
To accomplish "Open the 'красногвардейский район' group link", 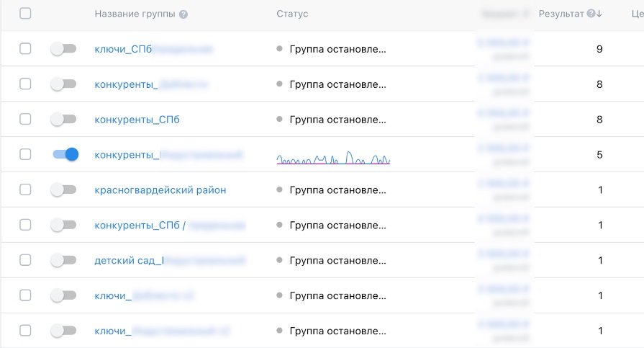I will click(160, 190).
